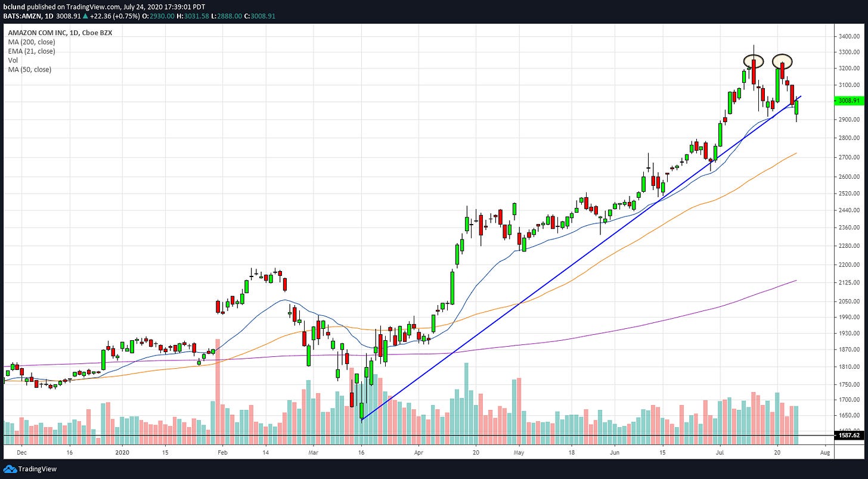This screenshot has width=868, height=479.
Task: Click the 'Dec' label on the time axis
Action: [21, 453]
